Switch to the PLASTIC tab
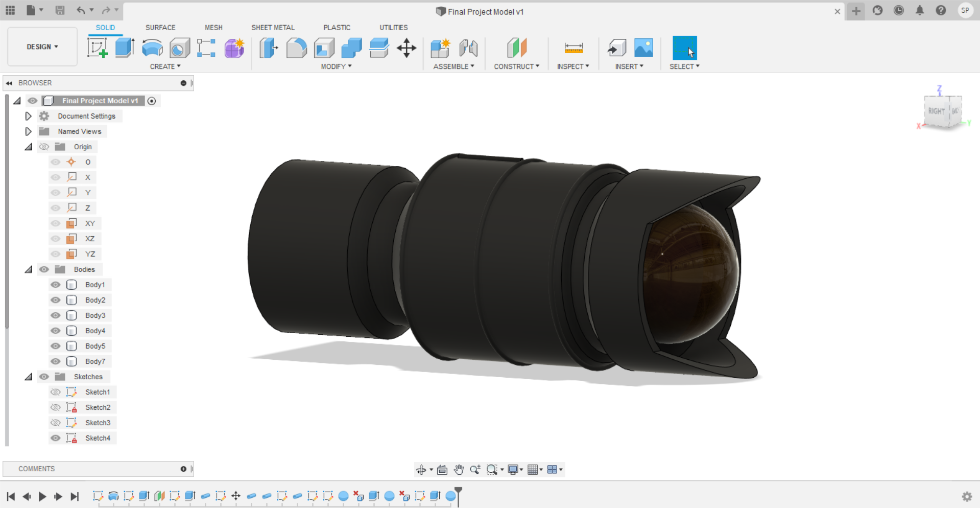980x508 pixels. pyautogui.click(x=337, y=28)
